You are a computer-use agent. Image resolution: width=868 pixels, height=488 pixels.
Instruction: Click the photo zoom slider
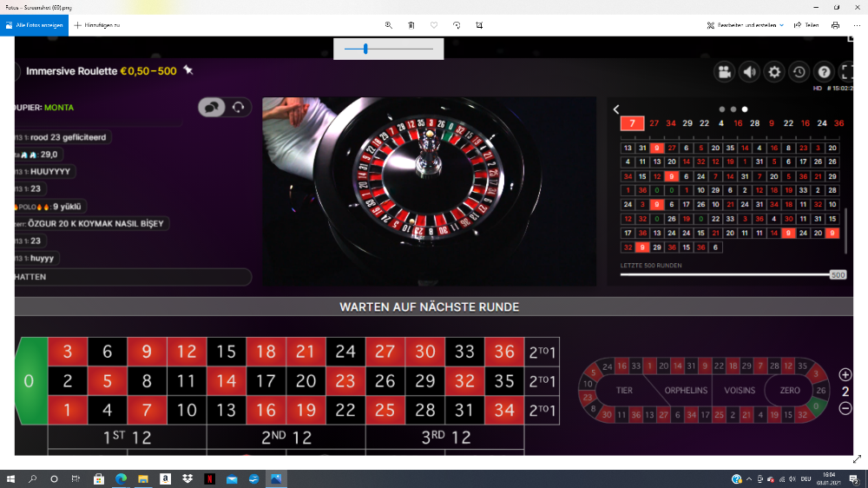pos(388,49)
